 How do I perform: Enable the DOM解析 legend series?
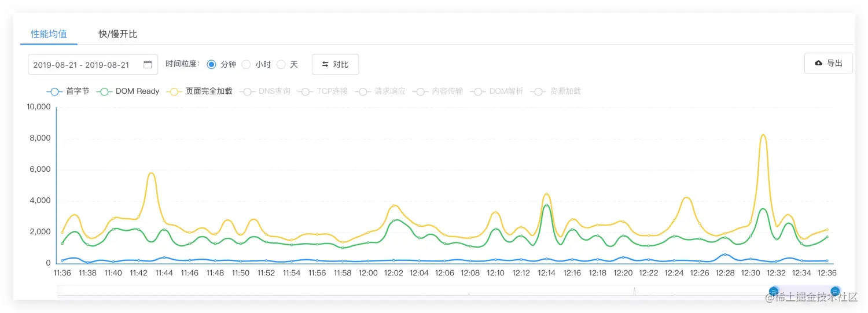tap(496, 91)
